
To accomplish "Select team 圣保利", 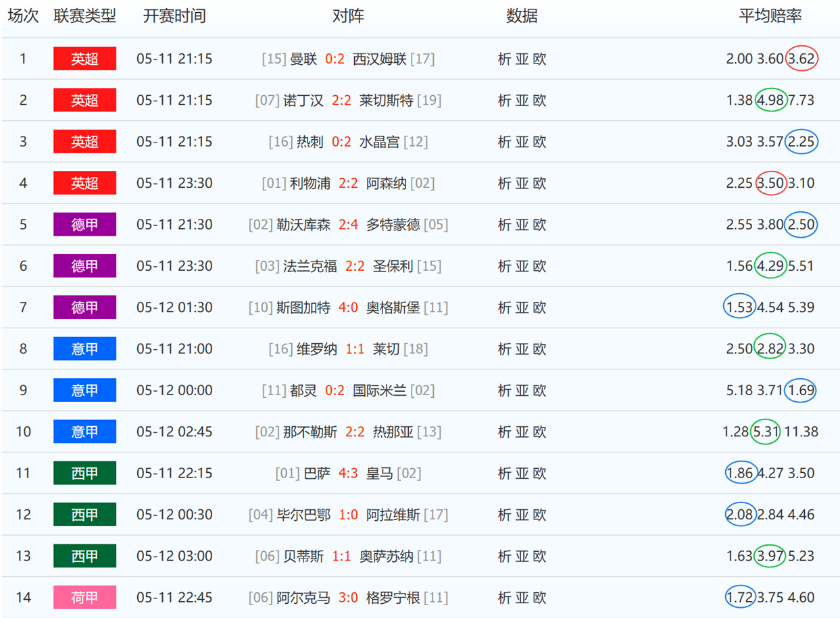I will point(393,266).
